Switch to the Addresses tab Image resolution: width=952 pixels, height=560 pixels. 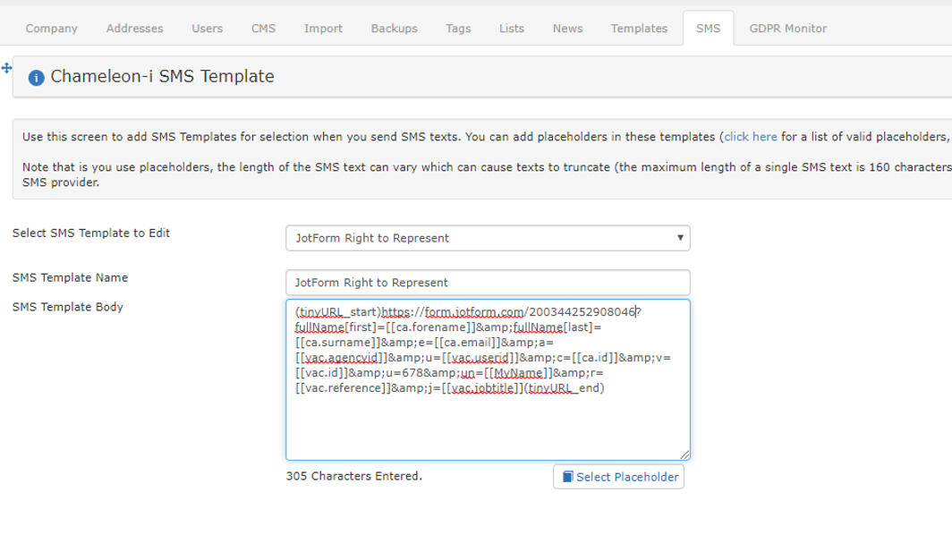click(135, 29)
